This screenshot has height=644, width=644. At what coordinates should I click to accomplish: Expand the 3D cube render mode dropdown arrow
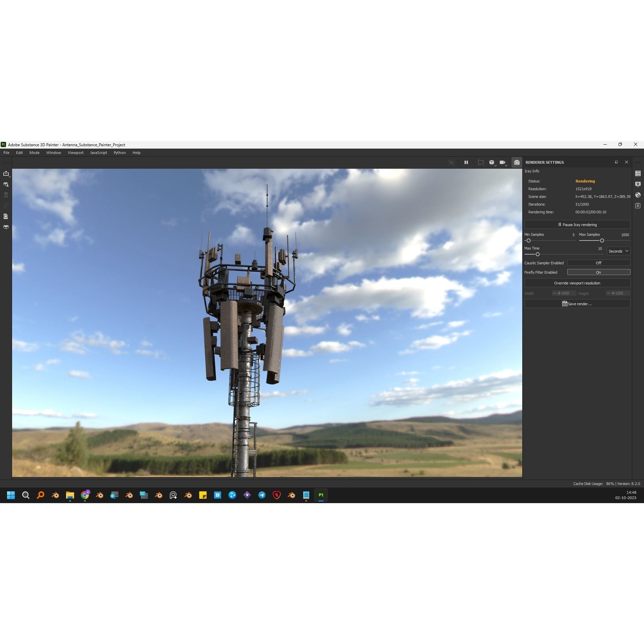(496, 166)
